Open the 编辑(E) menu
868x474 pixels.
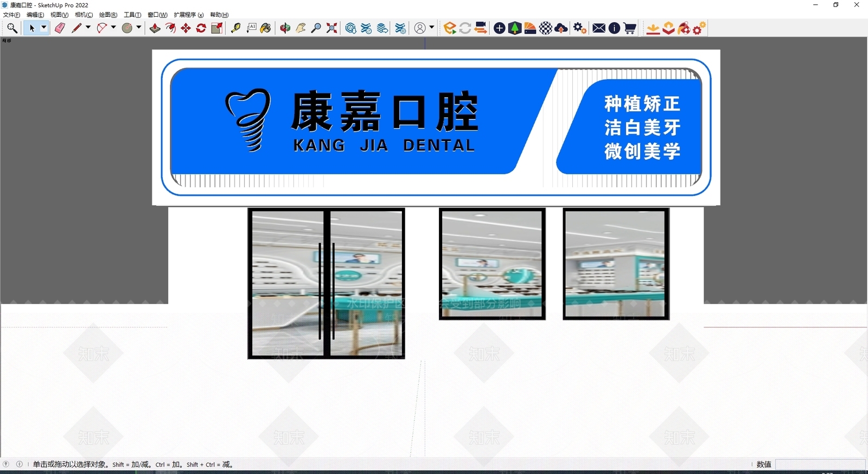click(35, 15)
